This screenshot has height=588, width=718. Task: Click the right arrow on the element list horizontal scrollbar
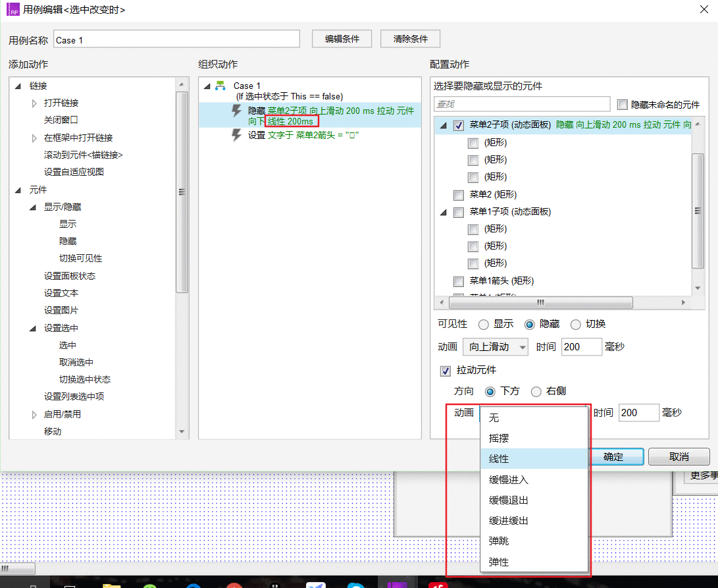[682, 302]
